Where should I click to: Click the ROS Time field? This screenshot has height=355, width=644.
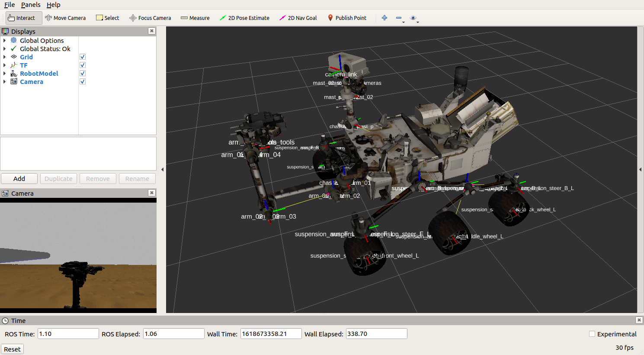68,334
